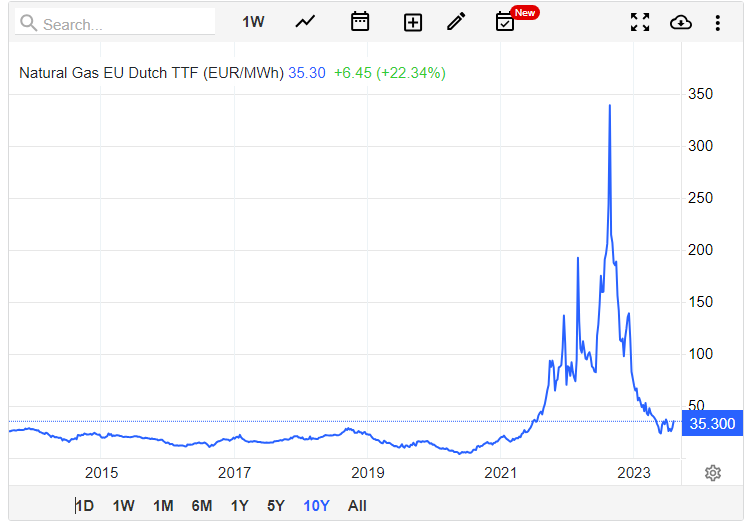Switch to 6M time range
749x526 pixels.
(202, 505)
